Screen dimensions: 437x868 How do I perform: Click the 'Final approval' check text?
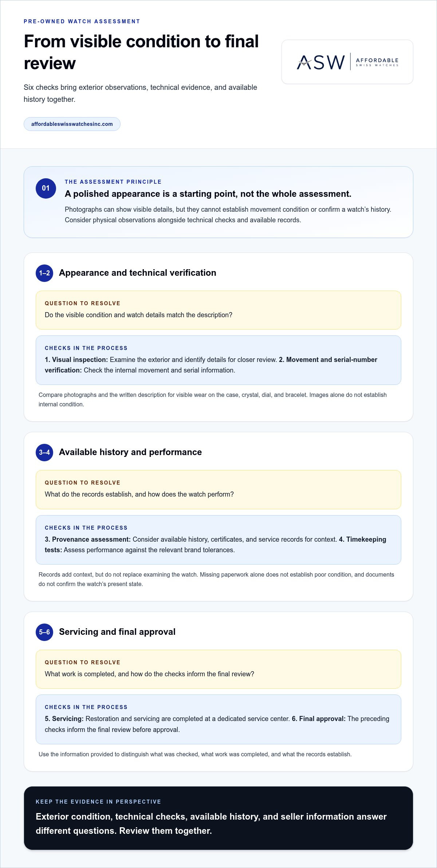tap(319, 719)
